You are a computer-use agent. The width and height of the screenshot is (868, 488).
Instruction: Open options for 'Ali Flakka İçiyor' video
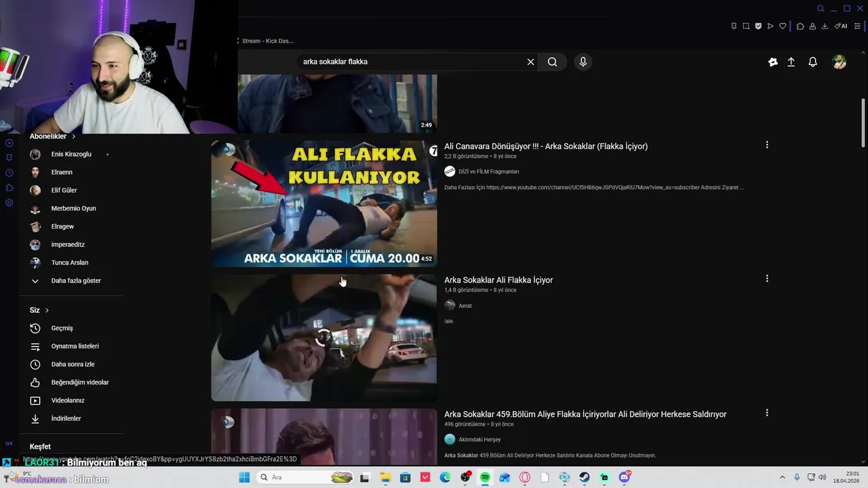click(767, 279)
